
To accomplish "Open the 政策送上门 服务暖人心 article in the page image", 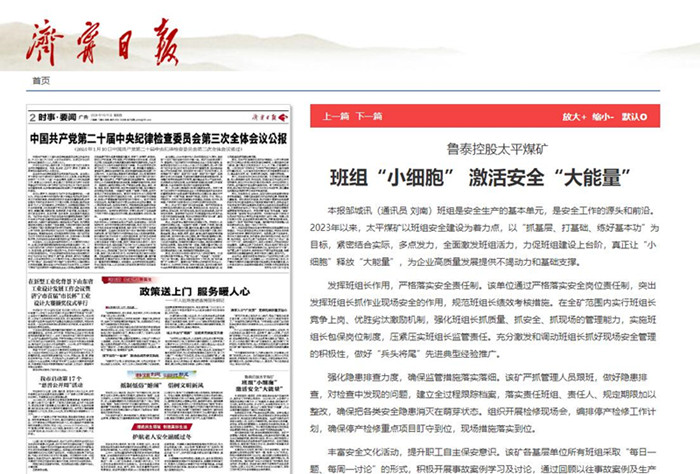I will [x=195, y=291].
